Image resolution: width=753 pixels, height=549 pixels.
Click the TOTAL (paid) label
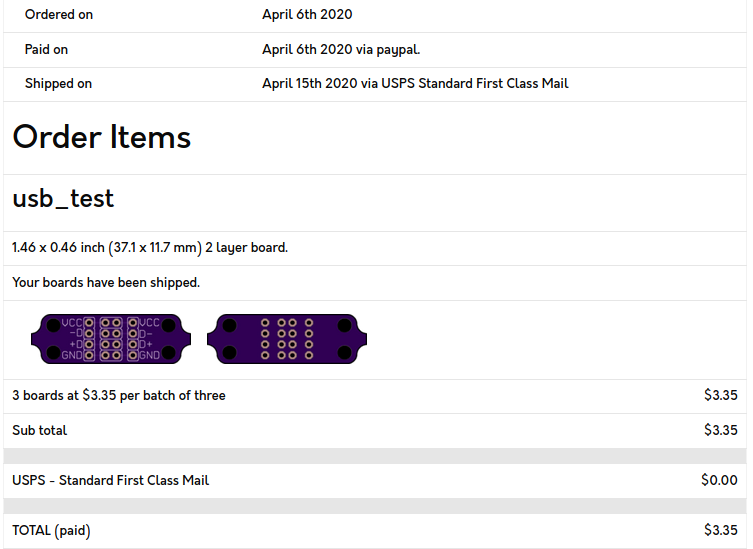[51, 531]
